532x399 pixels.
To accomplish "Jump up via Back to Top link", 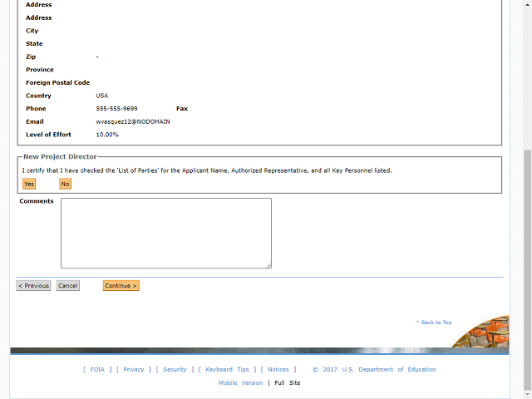I will (434, 323).
